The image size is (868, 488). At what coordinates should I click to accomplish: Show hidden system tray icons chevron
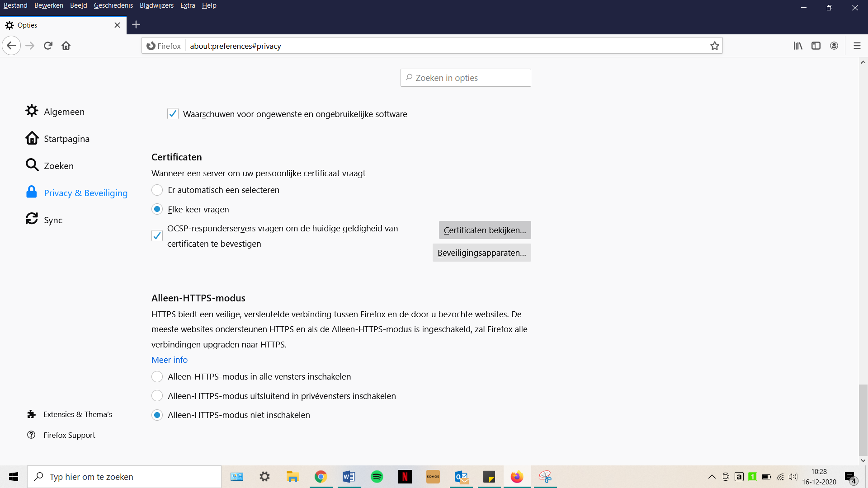pyautogui.click(x=712, y=477)
